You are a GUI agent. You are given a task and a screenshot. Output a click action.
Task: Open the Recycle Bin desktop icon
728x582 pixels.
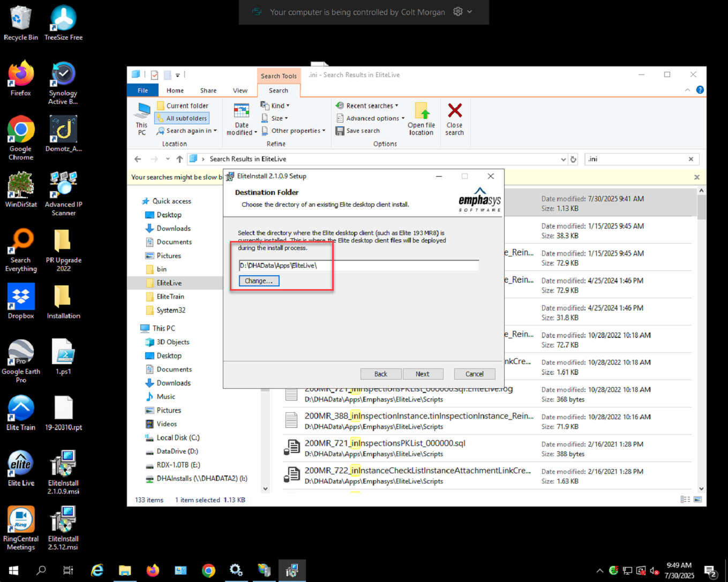(20, 23)
